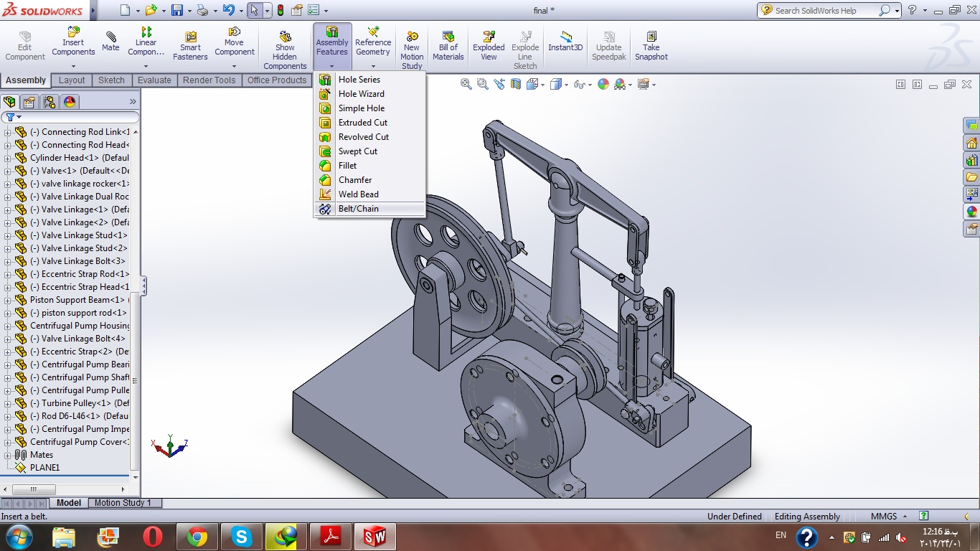Image resolution: width=980 pixels, height=551 pixels.
Task: Expand Connecting Rod Link<1> tree node
Action: coord(8,132)
